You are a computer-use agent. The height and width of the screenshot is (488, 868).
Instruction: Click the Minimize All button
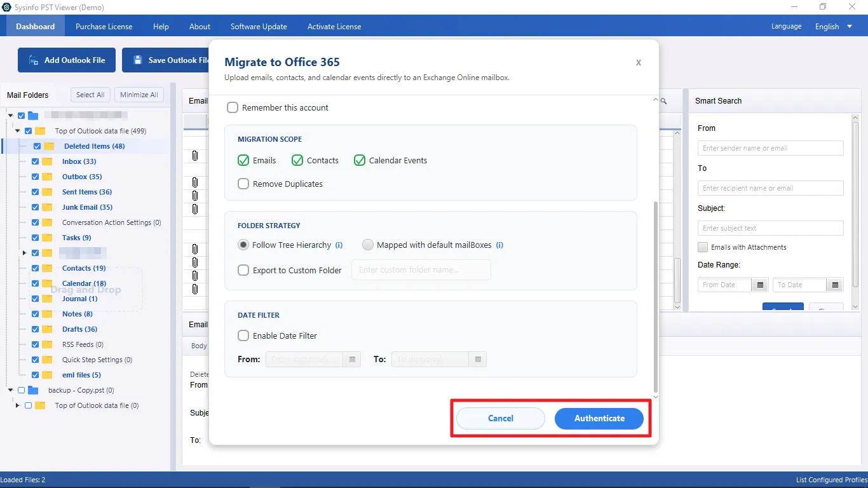[x=139, y=95]
